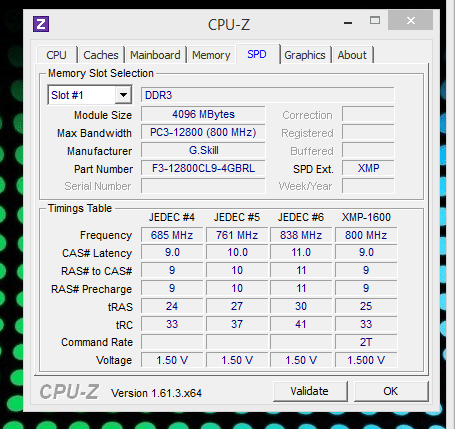Click the Part Number label
The image size is (455, 429).
pos(103,169)
